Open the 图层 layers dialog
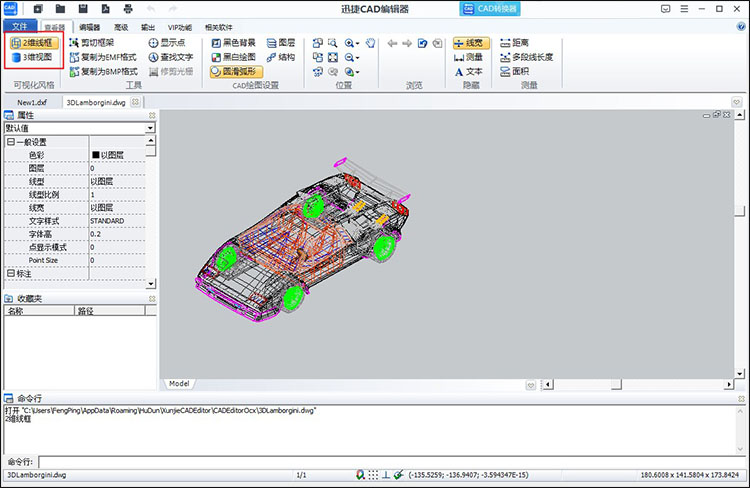This screenshot has height=488, width=750. click(x=281, y=43)
